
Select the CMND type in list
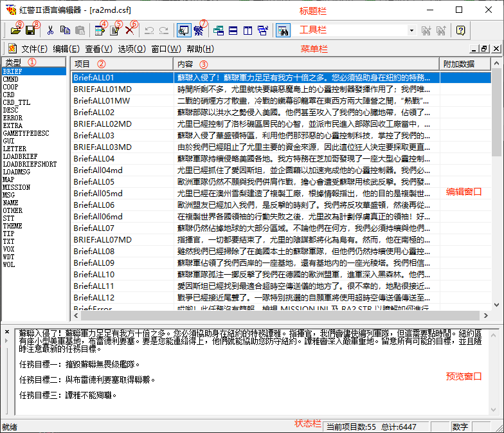tap(10, 80)
